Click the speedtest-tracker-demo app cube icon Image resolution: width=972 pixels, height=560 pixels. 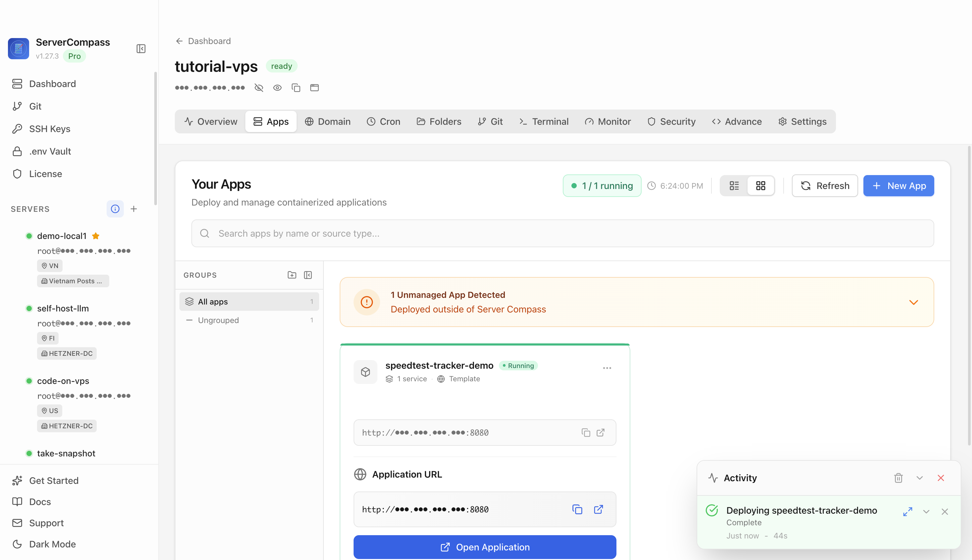click(x=365, y=372)
